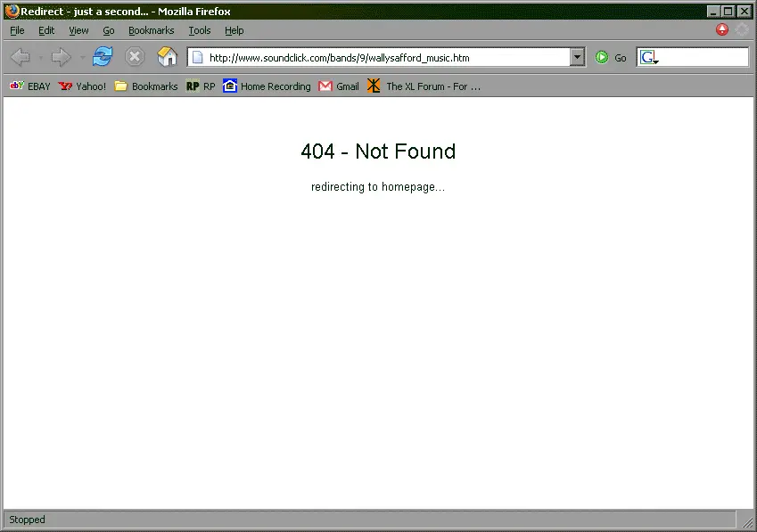Click the page icon in the address bar
This screenshot has height=532, width=757.
pos(197,58)
